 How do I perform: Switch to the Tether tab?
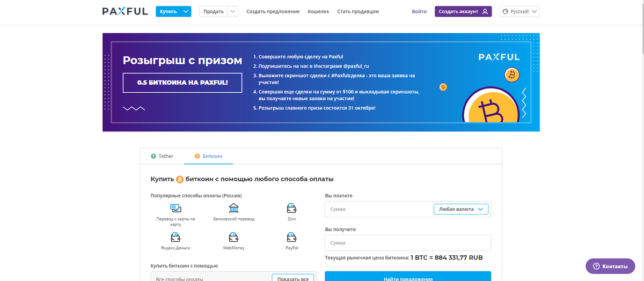point(162,156)
